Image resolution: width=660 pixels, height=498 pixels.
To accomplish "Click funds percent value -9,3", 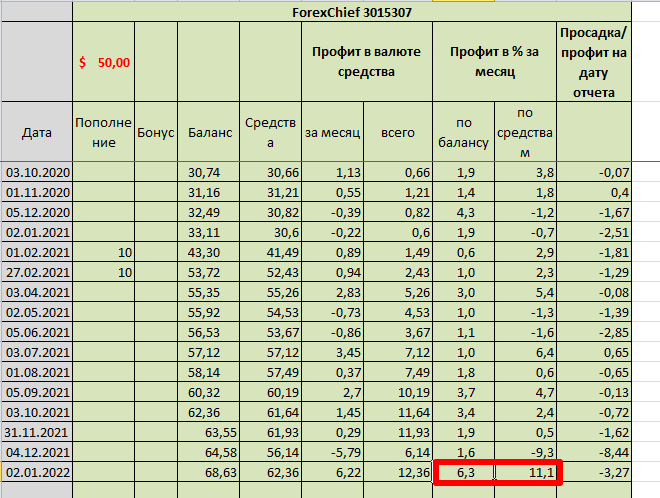I will point(525,452).
